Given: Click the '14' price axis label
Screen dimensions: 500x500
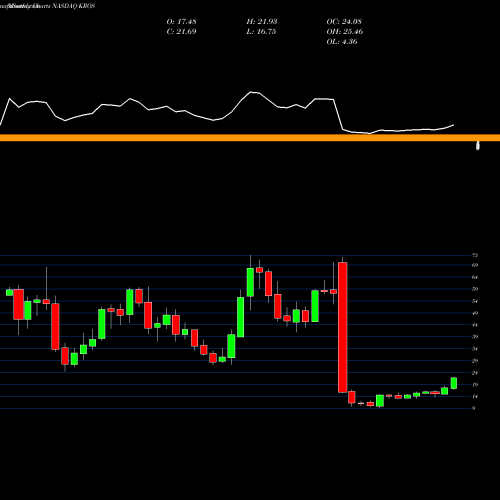Looking at the screenshot, I should pos(475,396).
